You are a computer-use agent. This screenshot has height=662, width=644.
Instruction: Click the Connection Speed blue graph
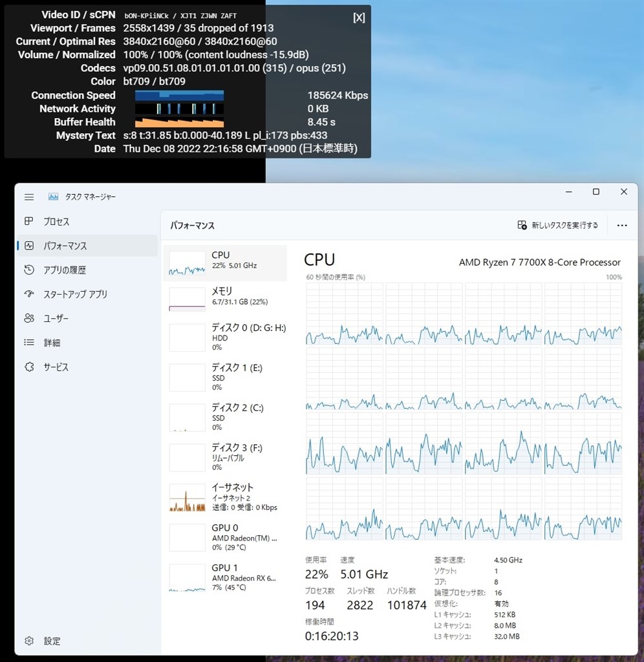pyautogui.click(x=180, y=96)
